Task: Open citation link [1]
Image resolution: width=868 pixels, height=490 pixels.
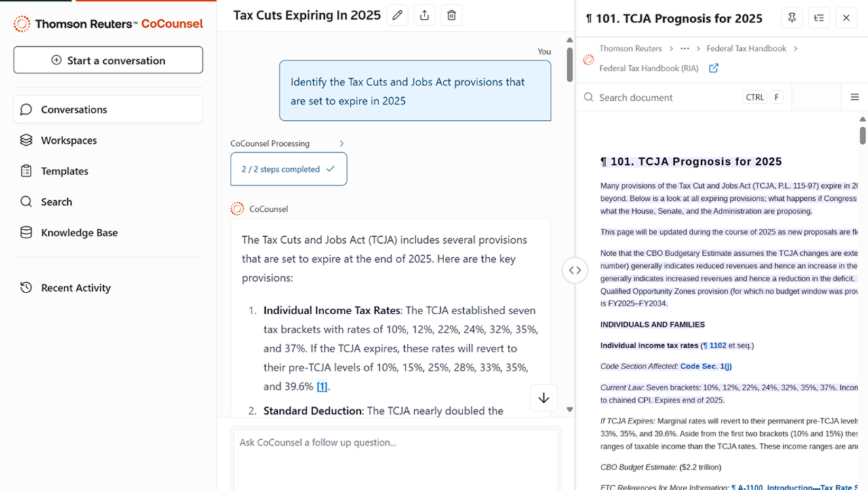Action: (x=322, y=387)
